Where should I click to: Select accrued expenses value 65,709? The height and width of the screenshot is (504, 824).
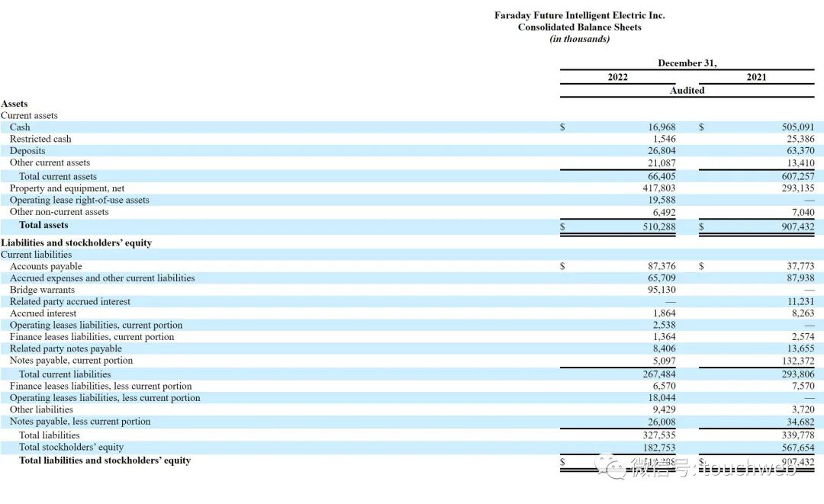coord(661,278)
